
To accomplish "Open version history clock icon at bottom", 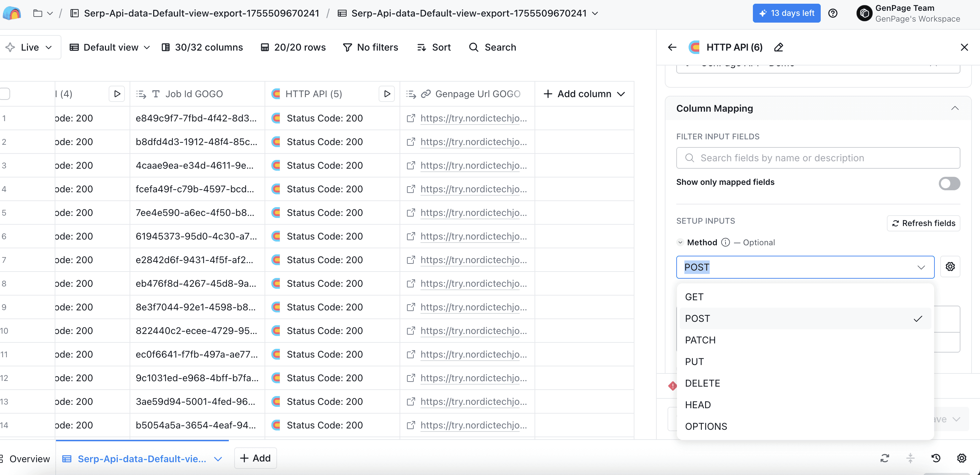I will click(936, 458).
